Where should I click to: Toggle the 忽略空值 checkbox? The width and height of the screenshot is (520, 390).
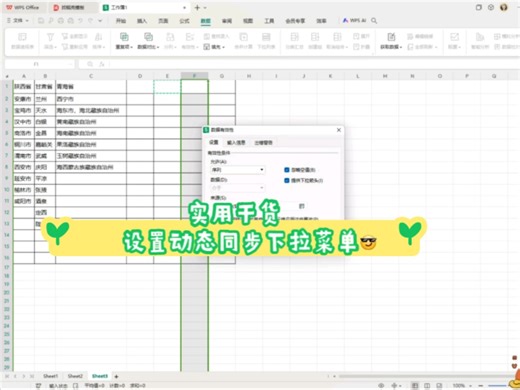(x=286, y=170)
